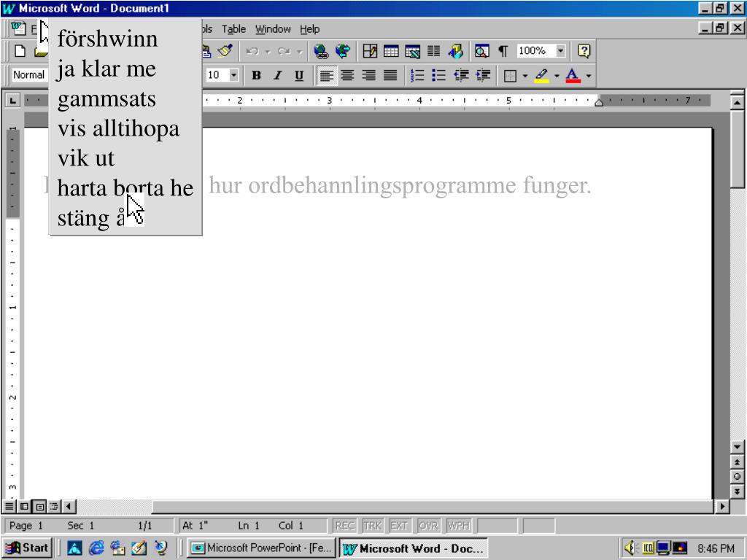Toggle Bold formatting

(x=256, y=75)
